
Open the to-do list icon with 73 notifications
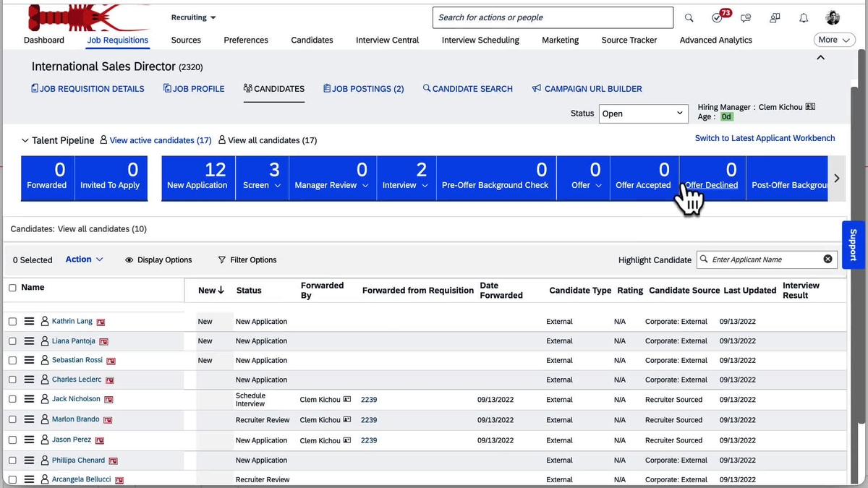[718, 17]
